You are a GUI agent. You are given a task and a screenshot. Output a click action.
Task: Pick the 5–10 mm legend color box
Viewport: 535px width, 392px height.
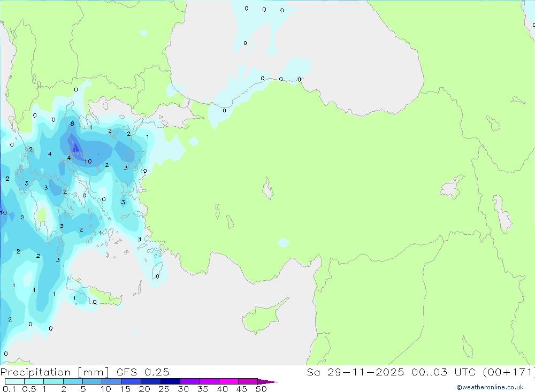93,381
